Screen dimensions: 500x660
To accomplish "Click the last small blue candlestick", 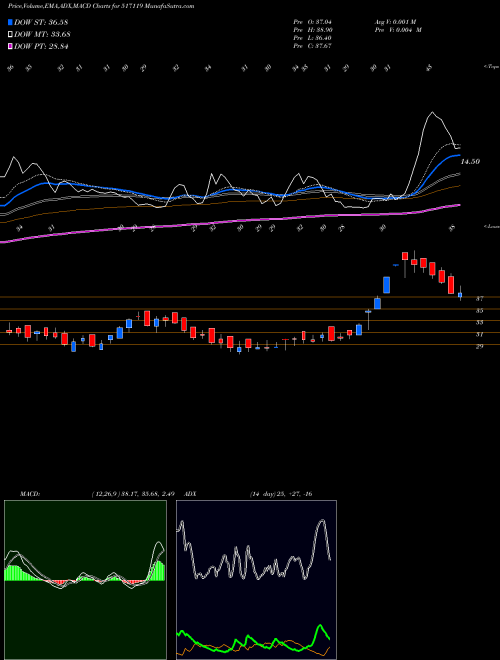I will tap(460, 295).
